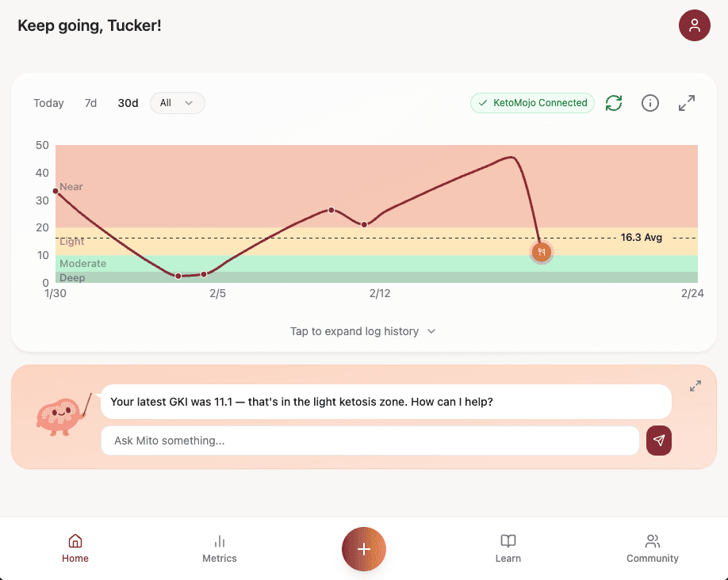Image resolution: width=728 pixels, height=580 pixels.
Task: Enable the Today view
Action: [x=48, y=103]
